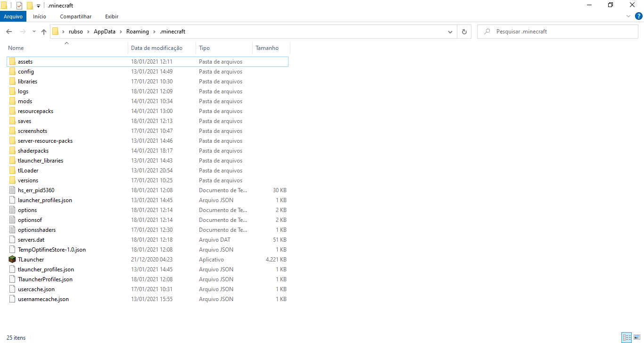The width and height of the screenshot is (644, 343).
Task: Click the file icon of servers.dat
Action: pyautogui.click(x=12, y=240)
